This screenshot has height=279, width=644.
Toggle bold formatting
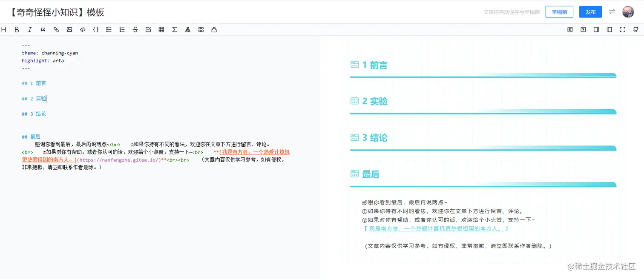click(17, 30)
